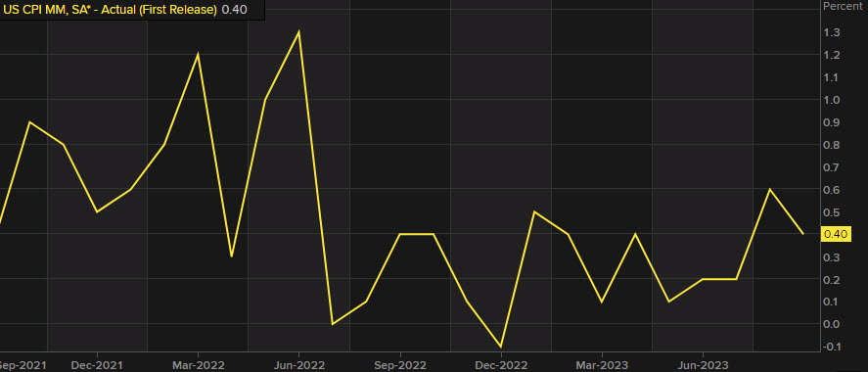This screenshot has height=372, width=868.
Task: Click the 0.6 y-axis value
Action: pos(832,190)
